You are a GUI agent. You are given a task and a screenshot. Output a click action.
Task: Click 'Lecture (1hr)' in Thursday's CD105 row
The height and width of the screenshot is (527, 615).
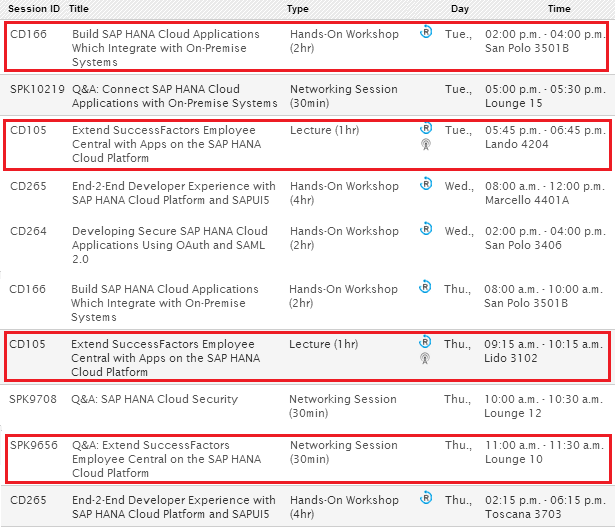coord(324,344)
